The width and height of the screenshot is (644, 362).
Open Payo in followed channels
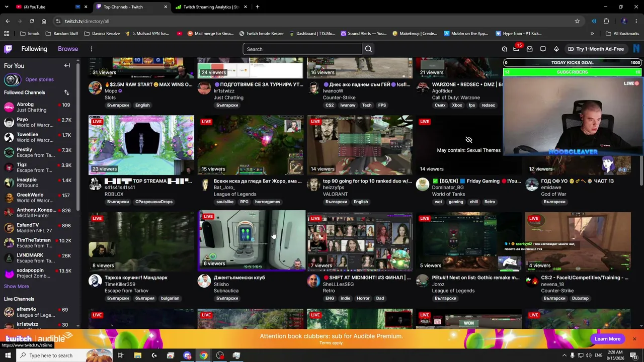(x=38, y=122)
